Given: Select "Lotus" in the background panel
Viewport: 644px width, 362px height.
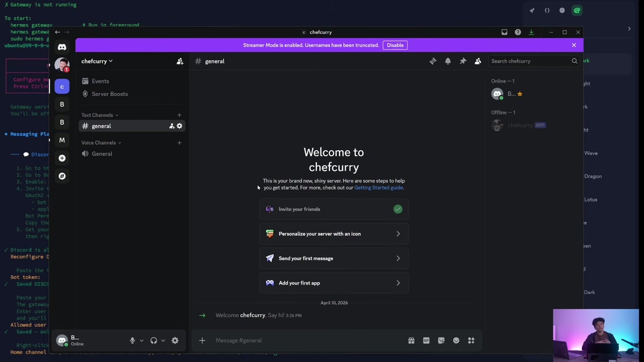Looking at the screenshot, I should pyautogui.click(x=591, y=200).
